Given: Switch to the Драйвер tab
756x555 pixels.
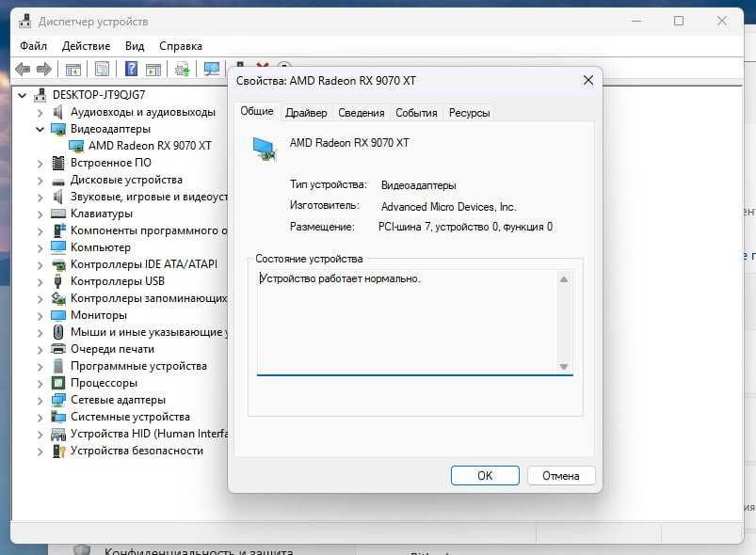Looking at the screenshot, I should [x=306, y=113].
